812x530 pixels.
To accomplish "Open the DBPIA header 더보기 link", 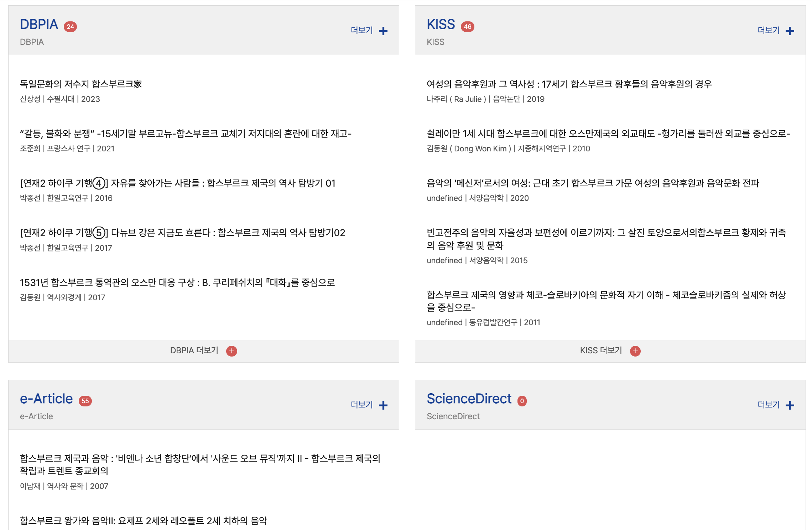I will [x=362, y=30].
